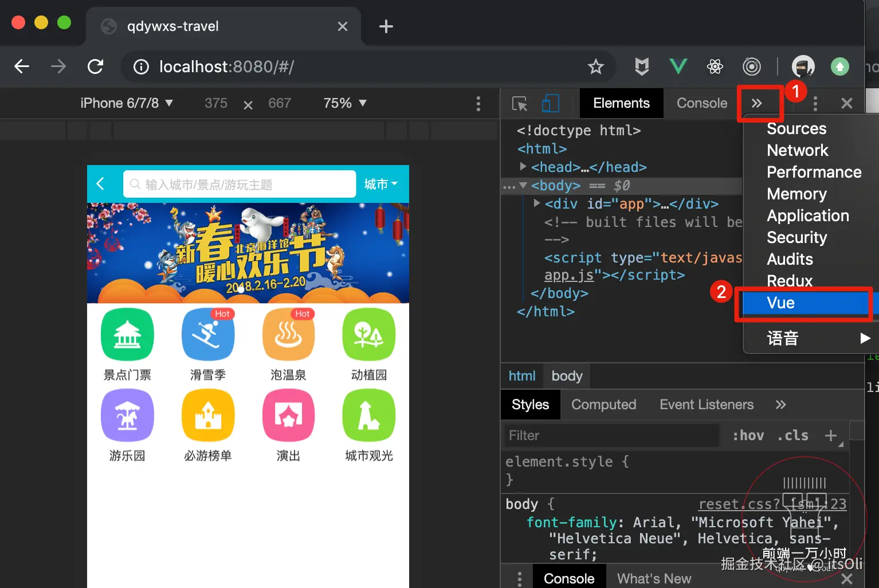The image size is (879, 588).
Task: Switch to the Elements tab
Action: click(x=621, y=103)
